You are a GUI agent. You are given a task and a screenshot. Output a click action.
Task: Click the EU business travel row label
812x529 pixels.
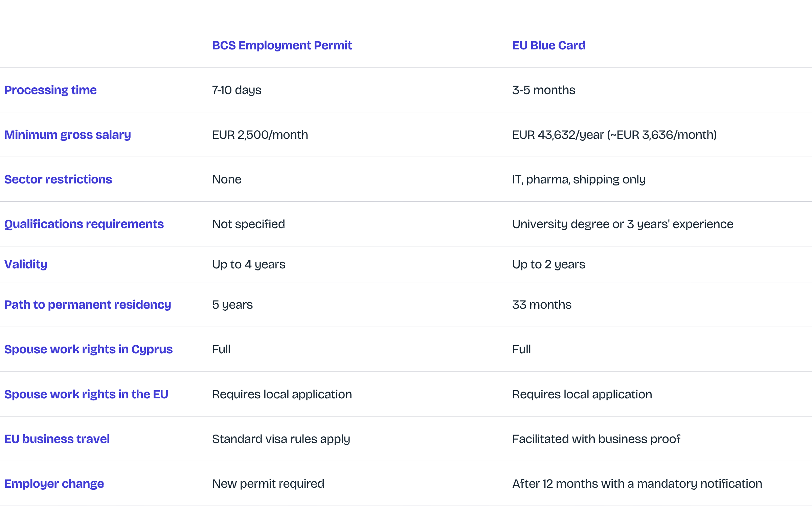click(57, 439)
